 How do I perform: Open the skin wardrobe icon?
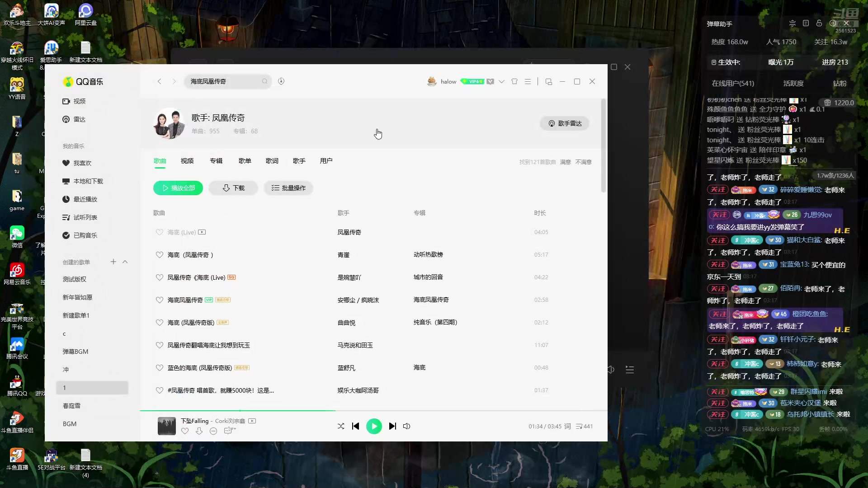[514, 81]
